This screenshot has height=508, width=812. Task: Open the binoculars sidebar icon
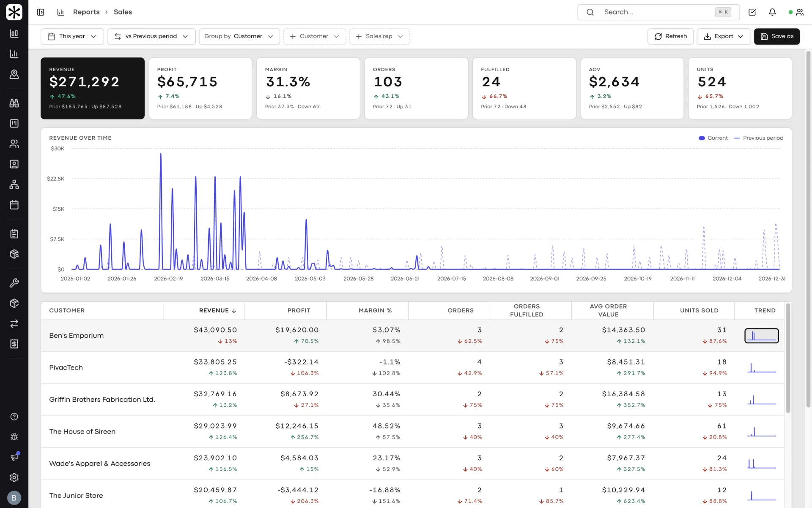tap(14, 103)
